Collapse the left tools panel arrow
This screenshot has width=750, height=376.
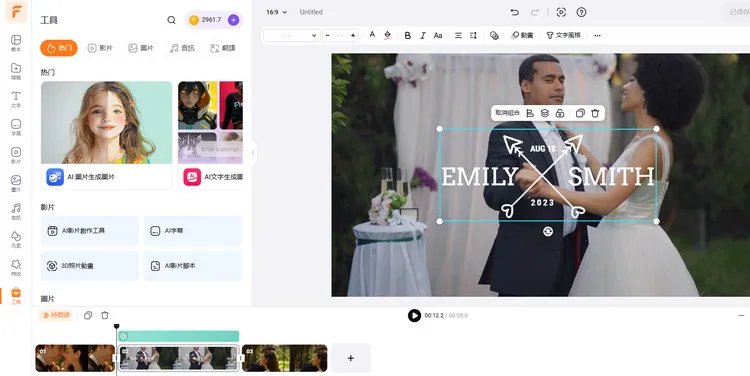point(253,153)
